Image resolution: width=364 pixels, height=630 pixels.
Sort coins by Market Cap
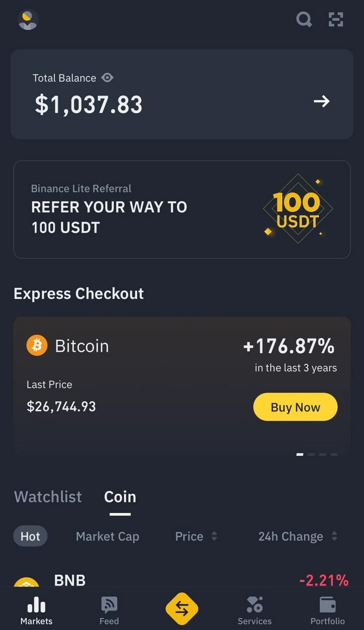[x=107, y=536]
